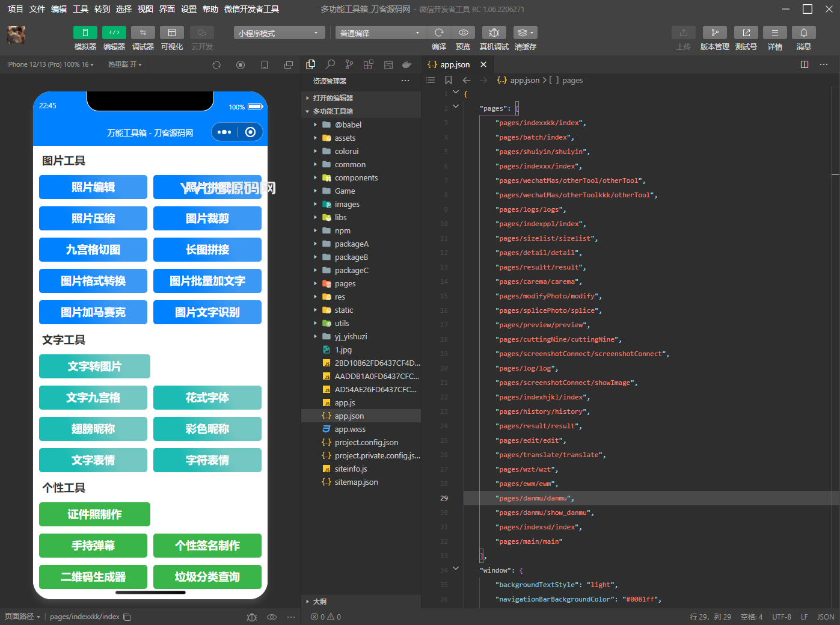Screen dimensions: 840x625
Task: Select the app.json editor tab
Action: (455, 64)
